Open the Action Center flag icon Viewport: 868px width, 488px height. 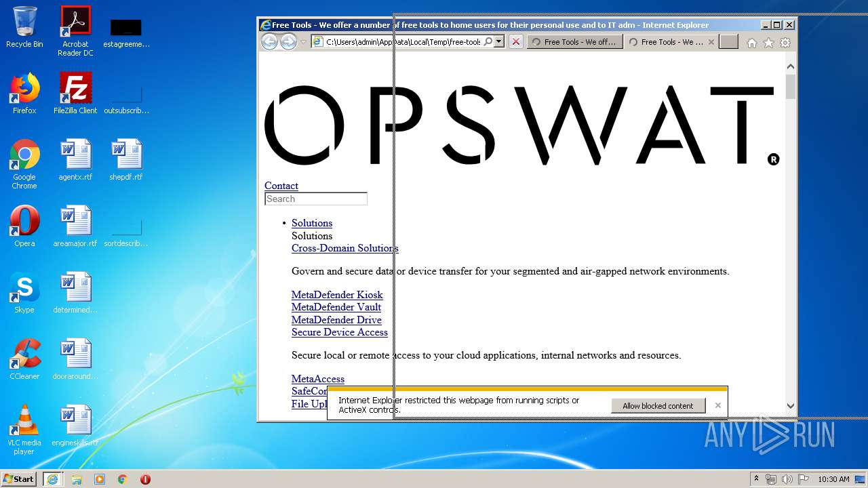pos(804,479)
